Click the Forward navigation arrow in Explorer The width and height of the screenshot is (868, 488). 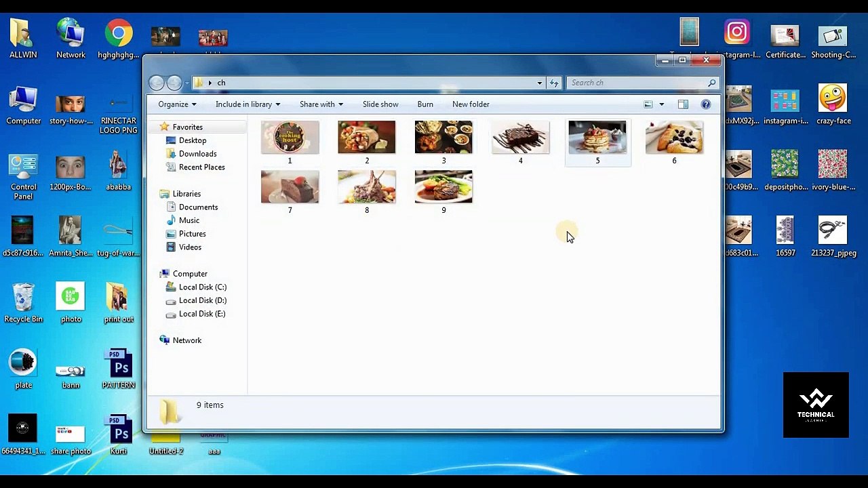(x=174, y=83)
